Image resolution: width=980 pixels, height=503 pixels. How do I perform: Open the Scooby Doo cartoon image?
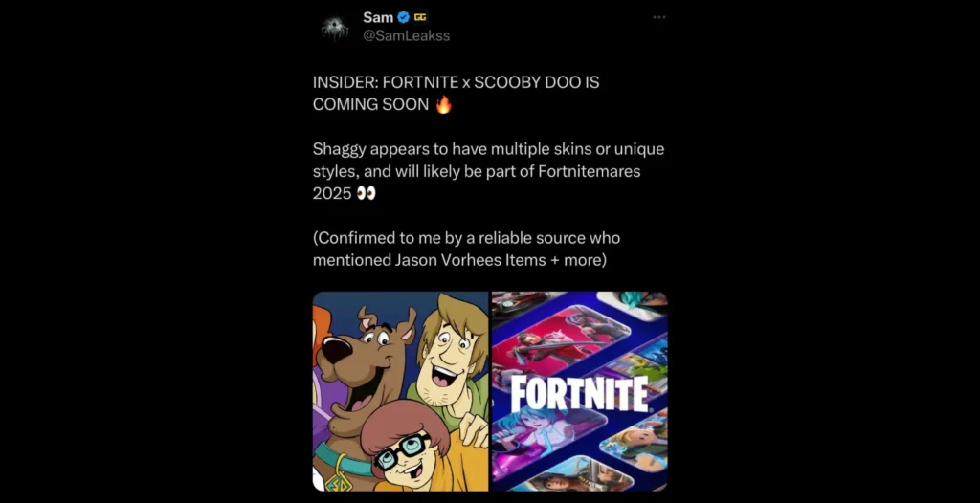click(x=400, y=391)
